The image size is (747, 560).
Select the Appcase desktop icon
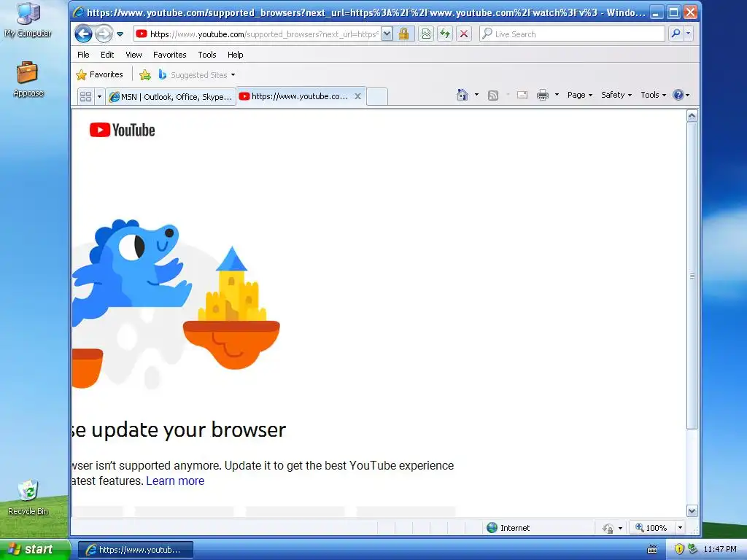click(28, 79)
